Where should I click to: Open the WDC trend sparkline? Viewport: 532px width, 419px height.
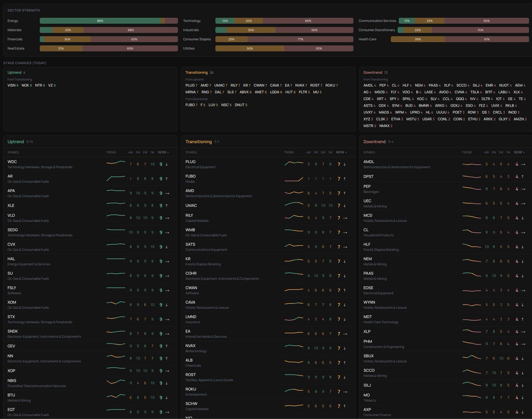click(116, 163)
